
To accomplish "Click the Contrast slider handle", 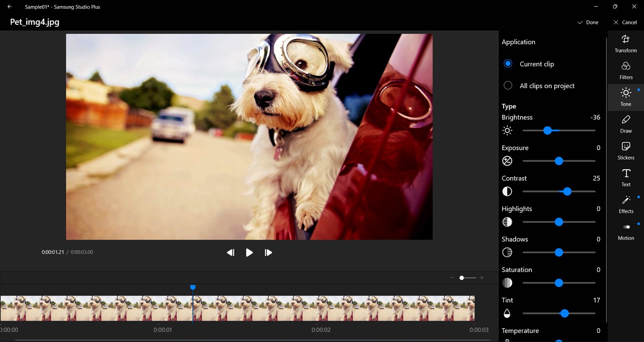I will [x=567, y=192].
